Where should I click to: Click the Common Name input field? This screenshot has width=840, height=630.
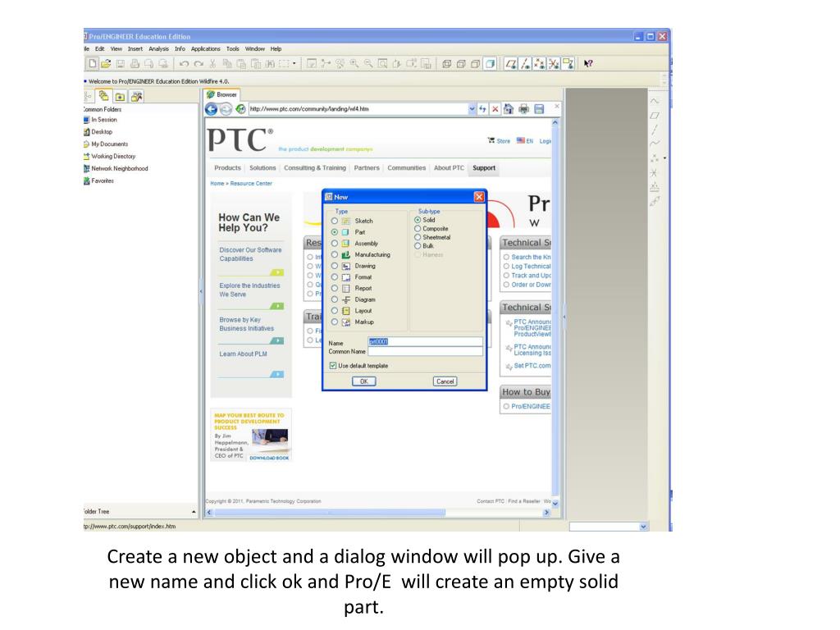[426, 351]
